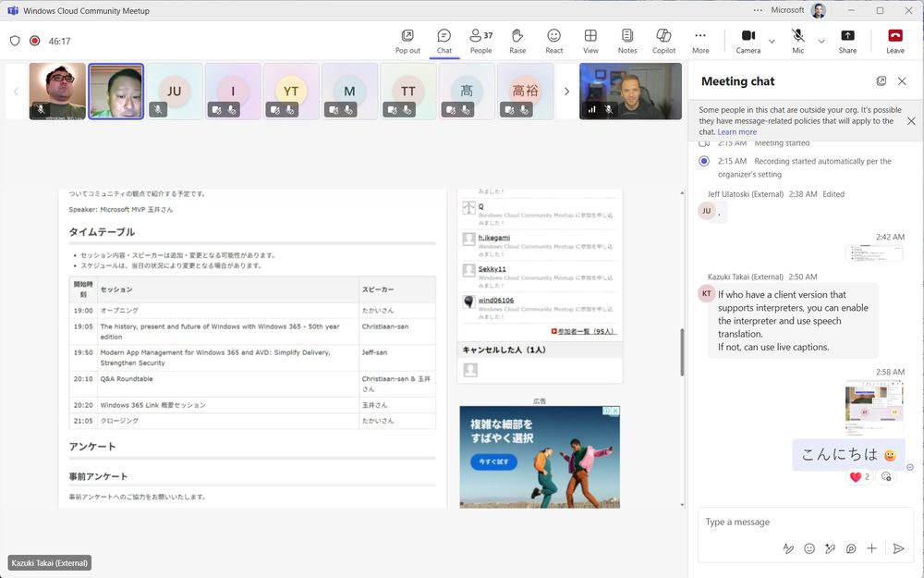Image resolution: width=924 pixels, height=578 pixels.
Task: Toggle the Chat panel in meeting toolbar
Action: [444, 42]
